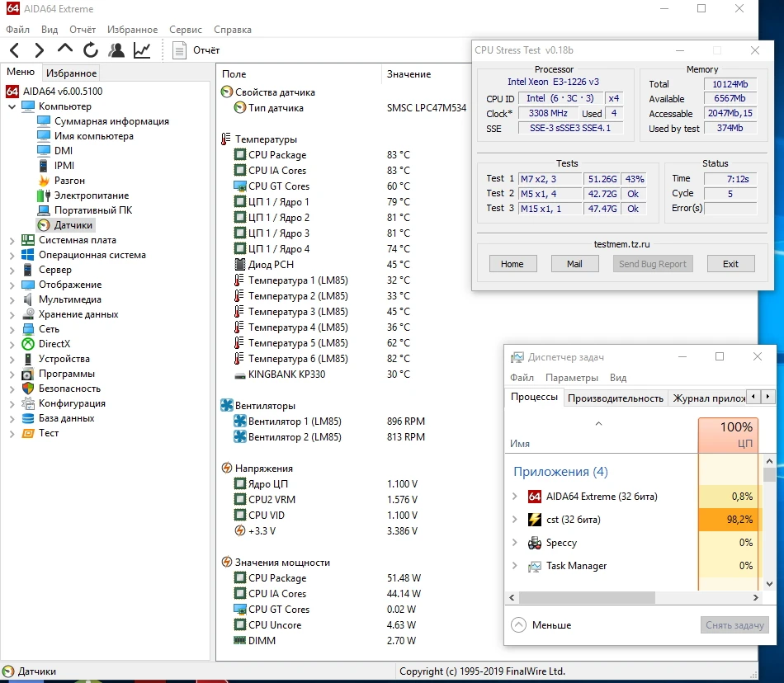Click the user profile icon in toolbar
This screenshot has height=683, width=784.
[116, 50]
